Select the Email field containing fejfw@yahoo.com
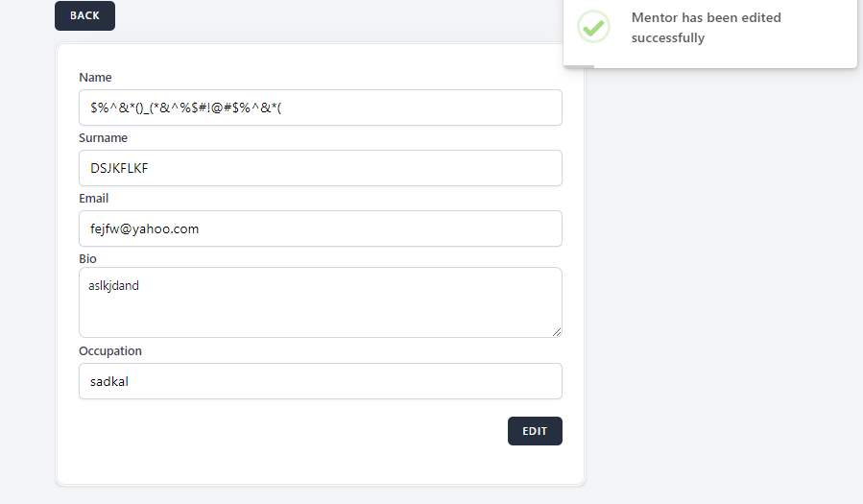The width and height of the screenshot is (863, 504). pos(320,228)
